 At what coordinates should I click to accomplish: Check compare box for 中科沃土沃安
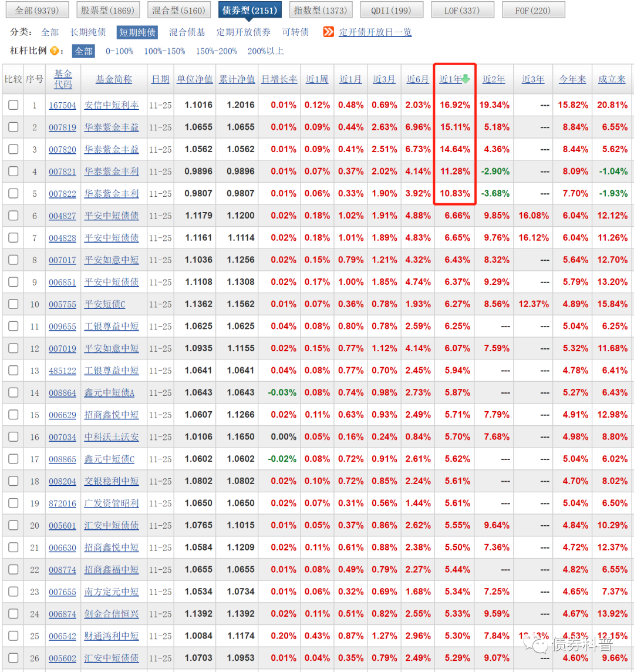tap(14, 436)
